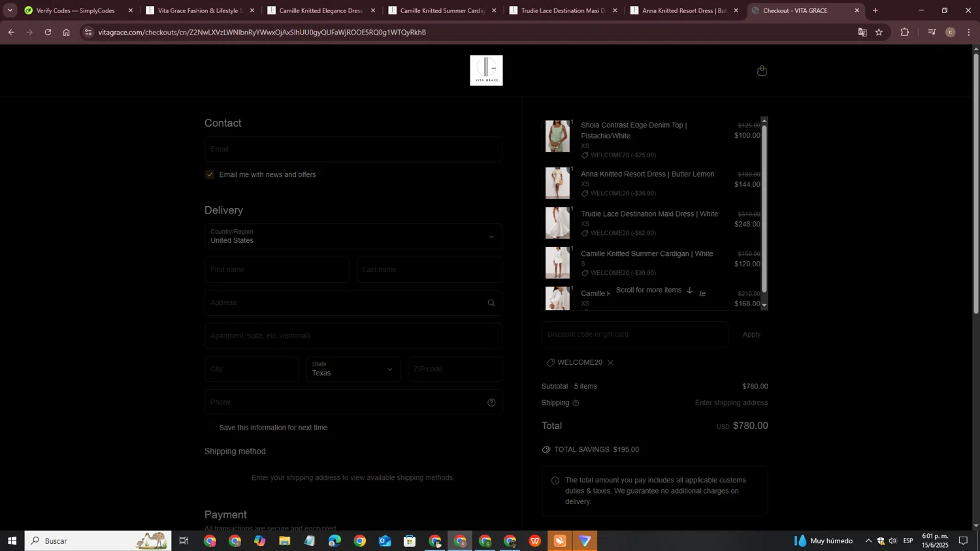The image size is (980, 551).
Task: Show phone number help tooltip
Action: pyautogui.click(x=491, y=403)
